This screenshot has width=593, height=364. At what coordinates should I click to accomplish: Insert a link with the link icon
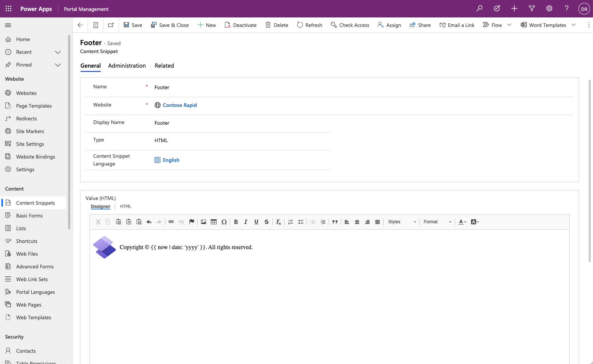(x=171, y=222)
